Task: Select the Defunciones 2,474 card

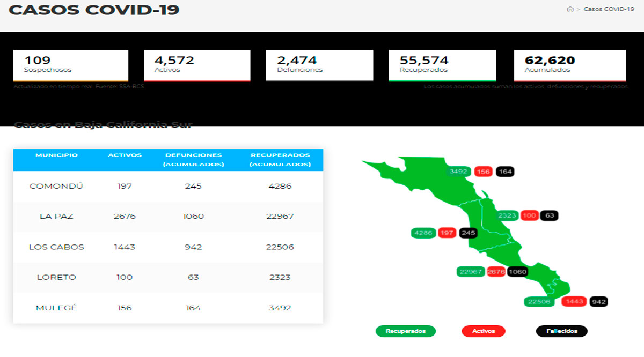Action: [319, 65]
